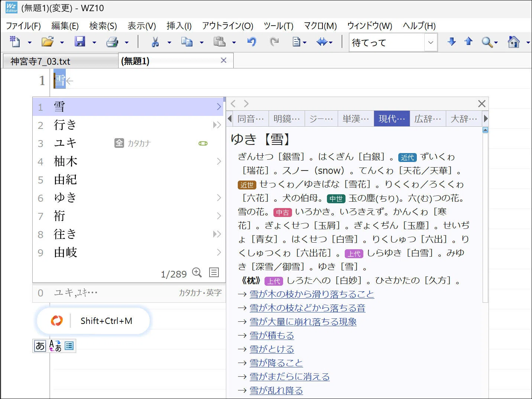Open link 雪が木の枝から滑り落ちること
This screenshot has height=399, width=532.
(x=312, y=294)
